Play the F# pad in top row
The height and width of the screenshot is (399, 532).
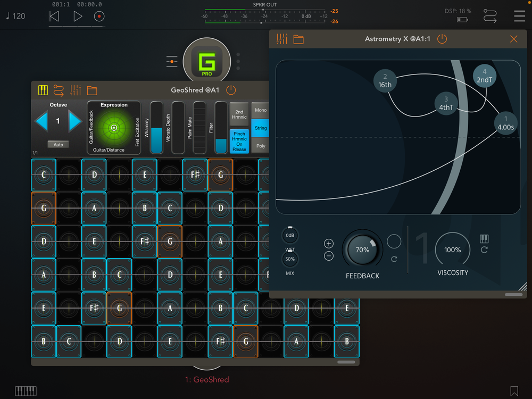tap(195, 174)
